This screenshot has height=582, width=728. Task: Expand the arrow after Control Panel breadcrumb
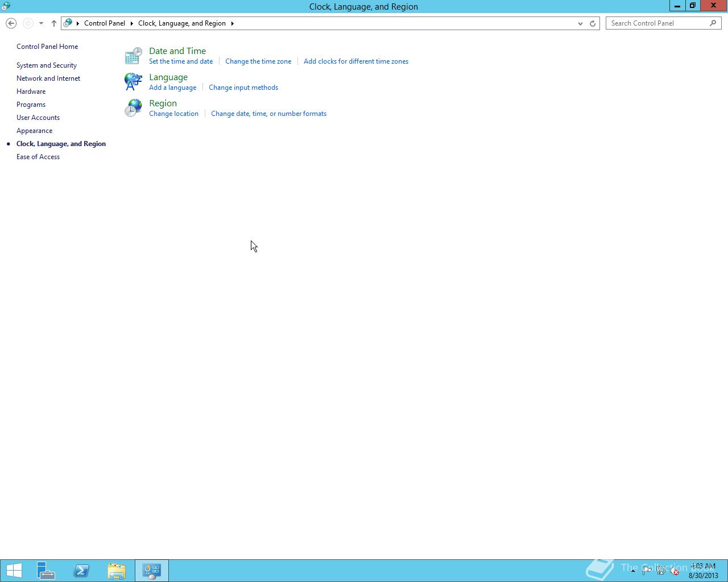point(131,23)
